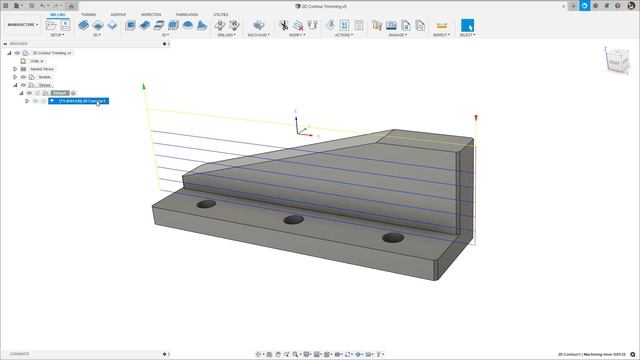Expand the Named Views node
Image resolution: width=640 pixels, height=360 pixels.
click(x=15, y=69)
